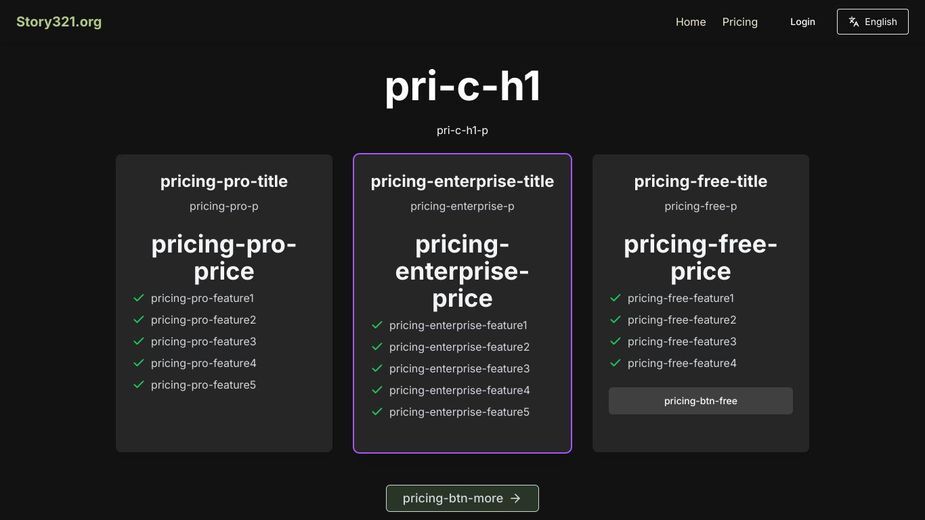The image size is (925, 520).
Task: Click the translate icon beside English
Action: tap(854, 22)
